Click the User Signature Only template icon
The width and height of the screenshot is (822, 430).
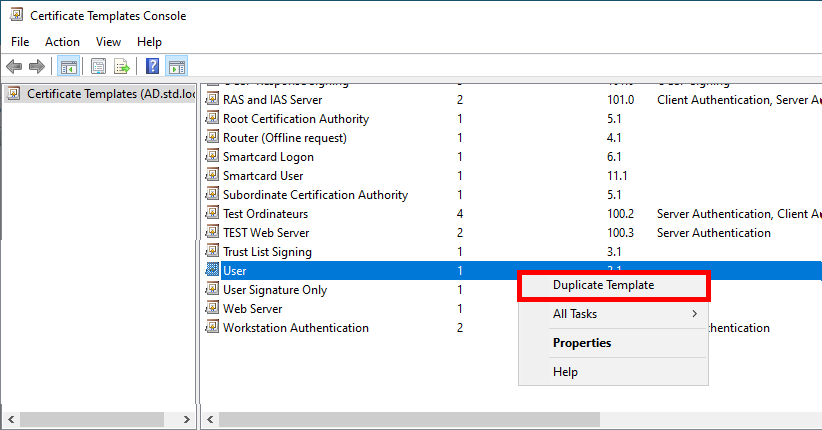212,288
